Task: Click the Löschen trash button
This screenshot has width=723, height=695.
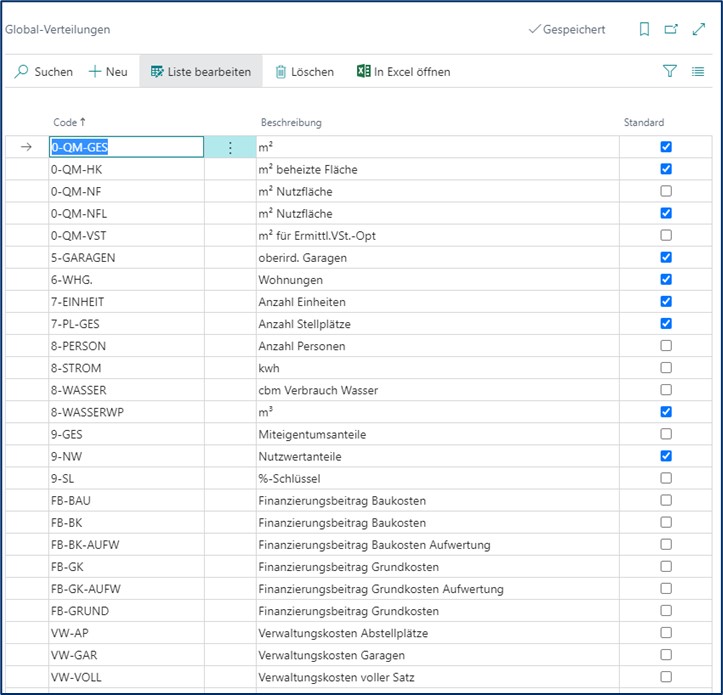Action: click(x=304, y=72)
